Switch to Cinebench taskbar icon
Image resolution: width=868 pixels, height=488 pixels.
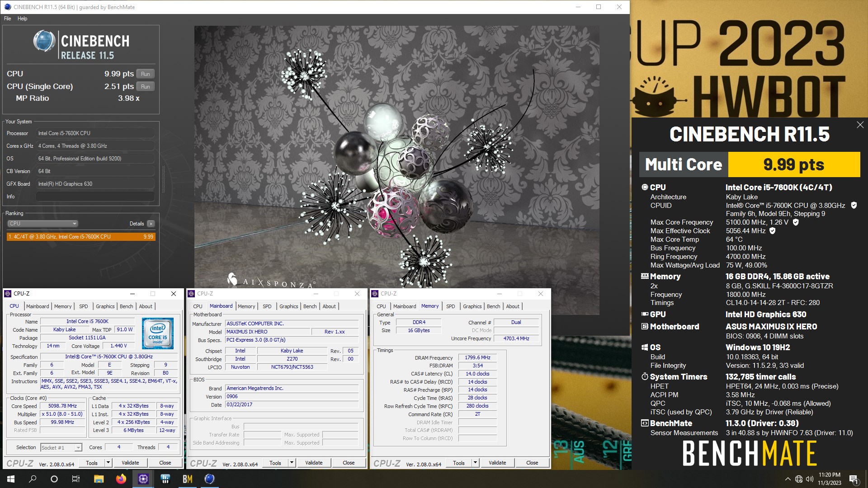pos(209,479)
